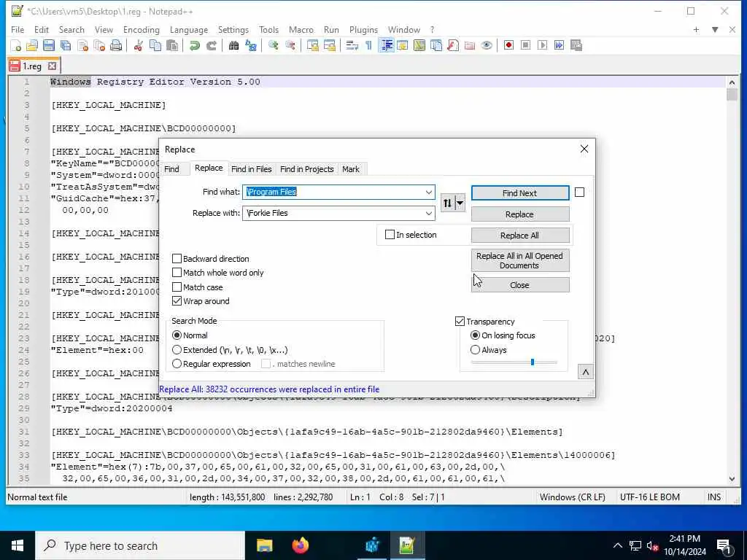Click the Close button in Replace dialog
The width and height of the screenshot is (747, 560).
click(519, 285)
